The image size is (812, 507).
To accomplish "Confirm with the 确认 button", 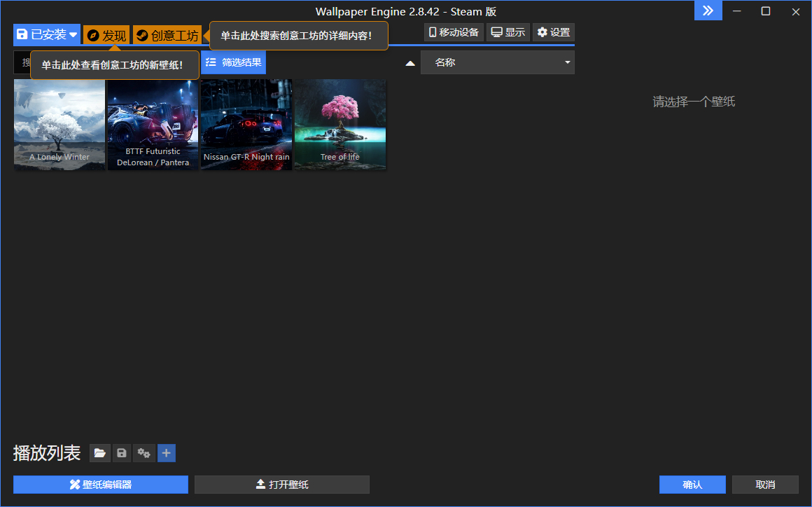I will [692, 485].
